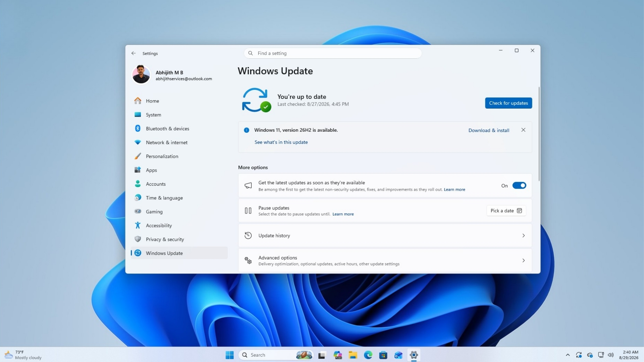644x362 pixels.
Task: Click the Advanced options gears icon
Action: (248, 260)
